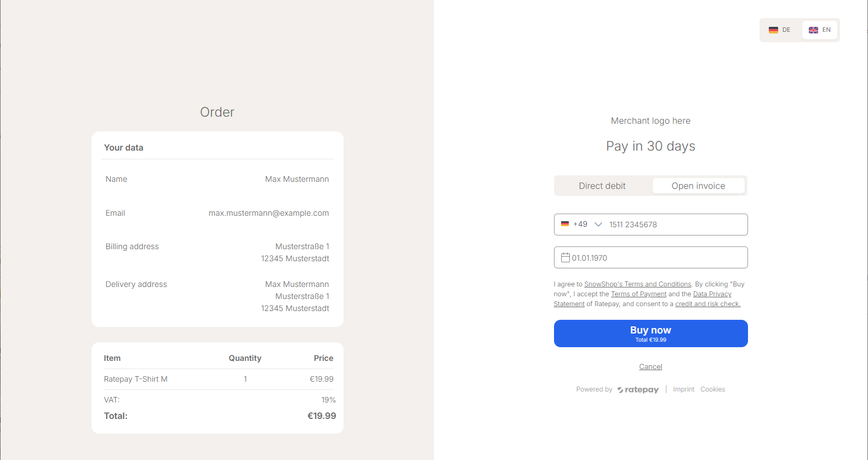Click the Cancel link below Buy now
This screenshot has height=460, width=868.
point(650,367)
